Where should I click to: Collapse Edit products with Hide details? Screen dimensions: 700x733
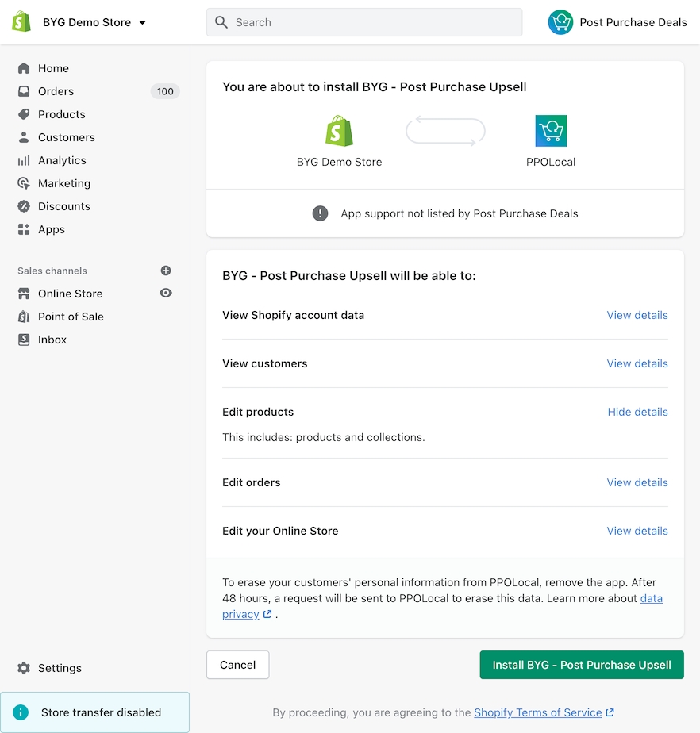pos(637,412)
